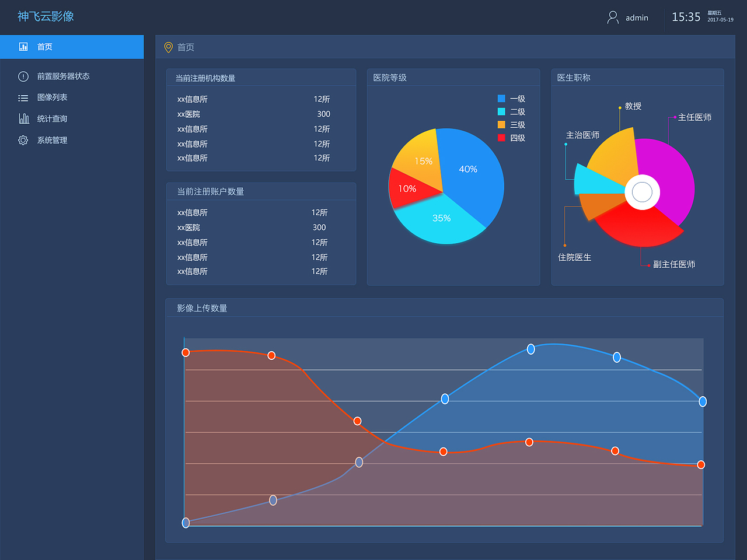Viewport: 747px width, 560px height.
Task: Click the 四级 red legend swatch
Action: point(501,138)
